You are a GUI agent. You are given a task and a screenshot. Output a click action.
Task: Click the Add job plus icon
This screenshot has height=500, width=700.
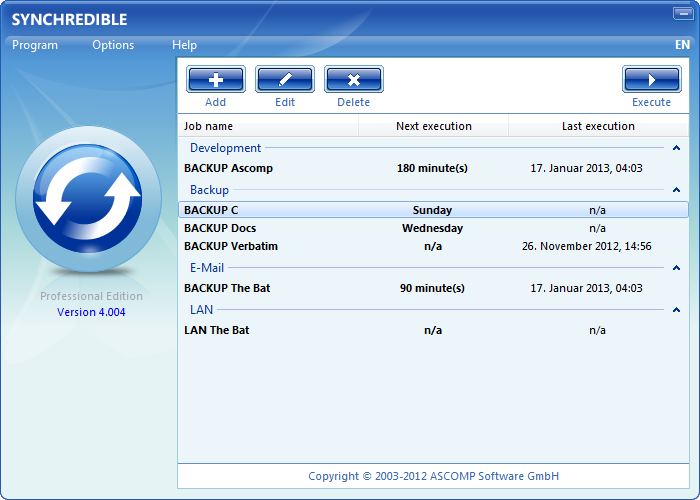215,80
